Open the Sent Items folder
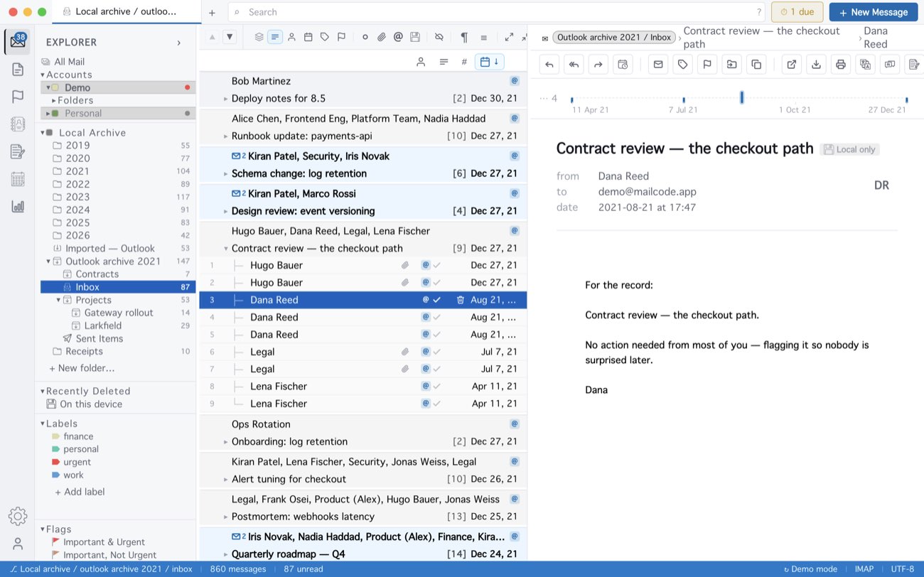924x577 pixels. coord(100,338)
